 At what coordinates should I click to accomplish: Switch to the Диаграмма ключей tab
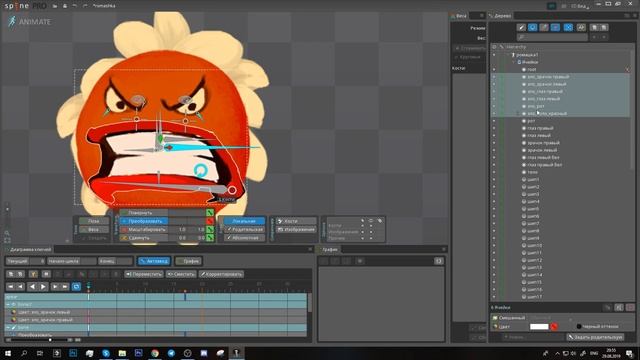pos(28,249)
